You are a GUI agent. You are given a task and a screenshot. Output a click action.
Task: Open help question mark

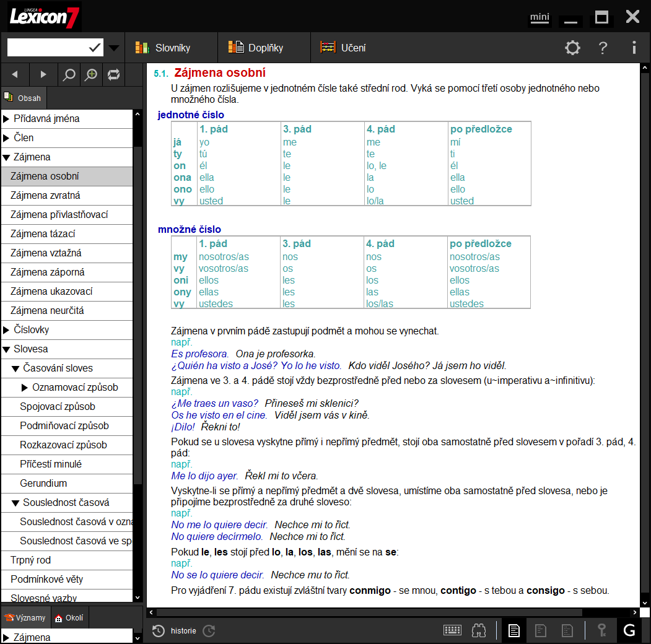603,48
